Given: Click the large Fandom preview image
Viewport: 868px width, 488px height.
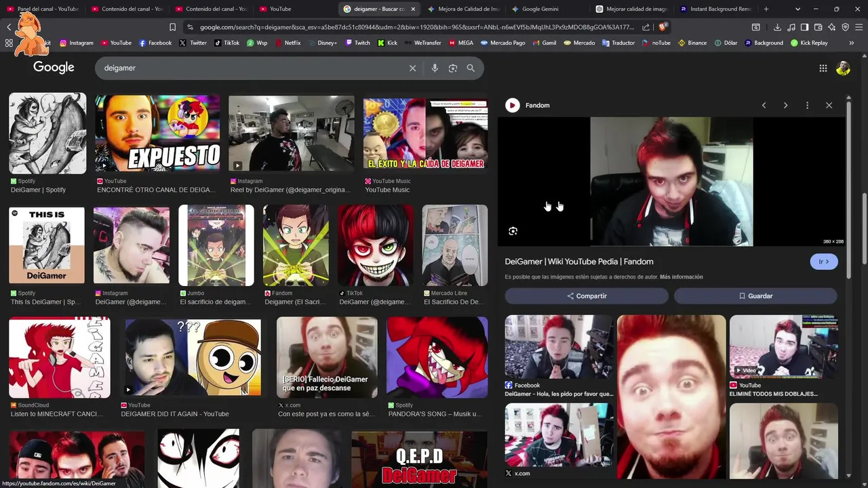Looking at the screenshot, I should 671,182.
